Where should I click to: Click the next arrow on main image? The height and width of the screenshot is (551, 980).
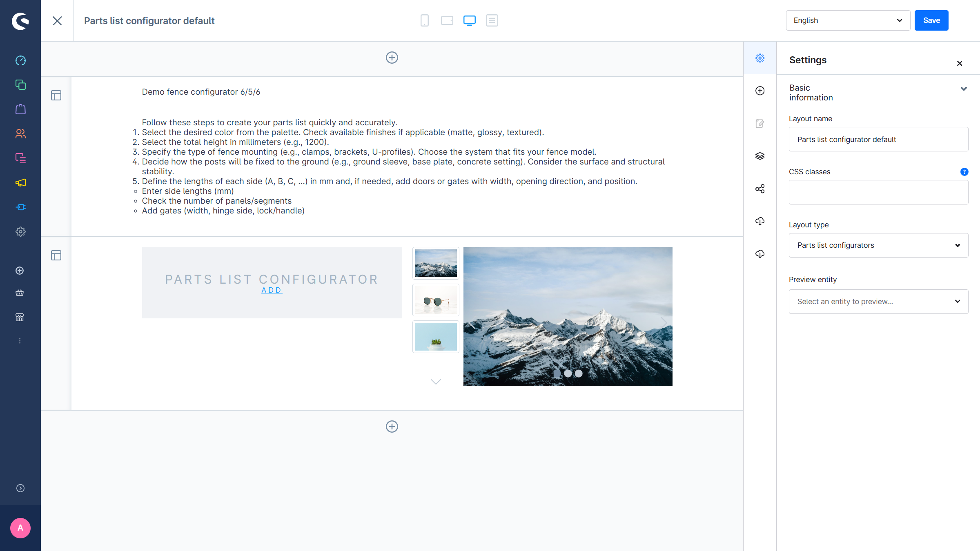coord(664,322)
